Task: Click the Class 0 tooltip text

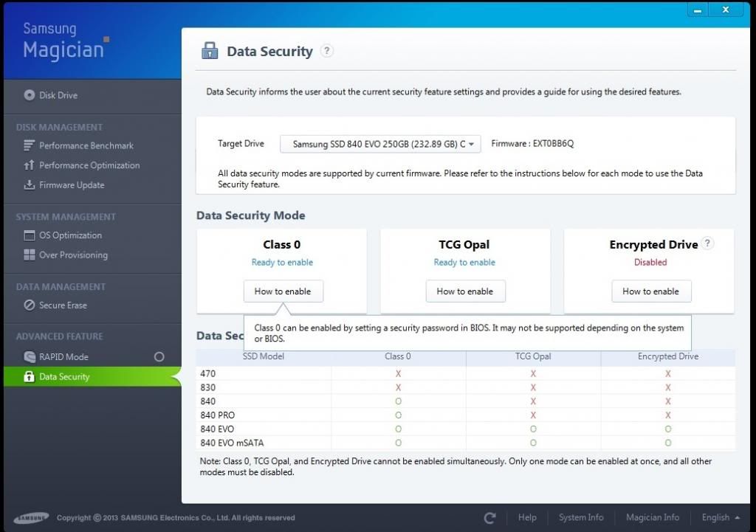Action: coord(469,333)
